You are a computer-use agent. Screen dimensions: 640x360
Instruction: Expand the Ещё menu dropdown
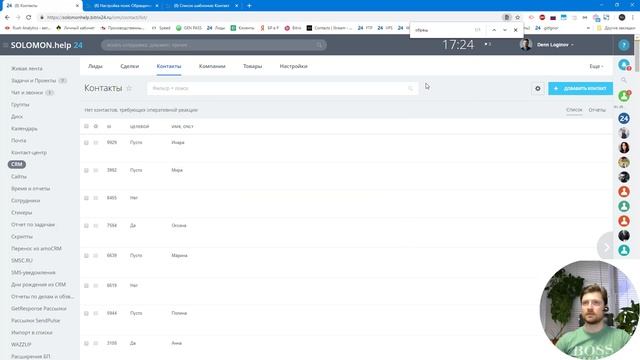[596, 66]
